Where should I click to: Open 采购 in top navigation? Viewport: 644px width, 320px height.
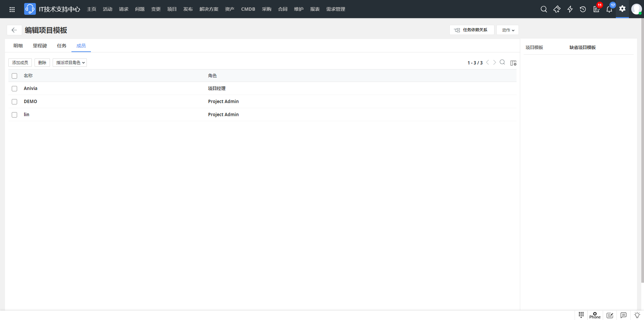point(267,9)
